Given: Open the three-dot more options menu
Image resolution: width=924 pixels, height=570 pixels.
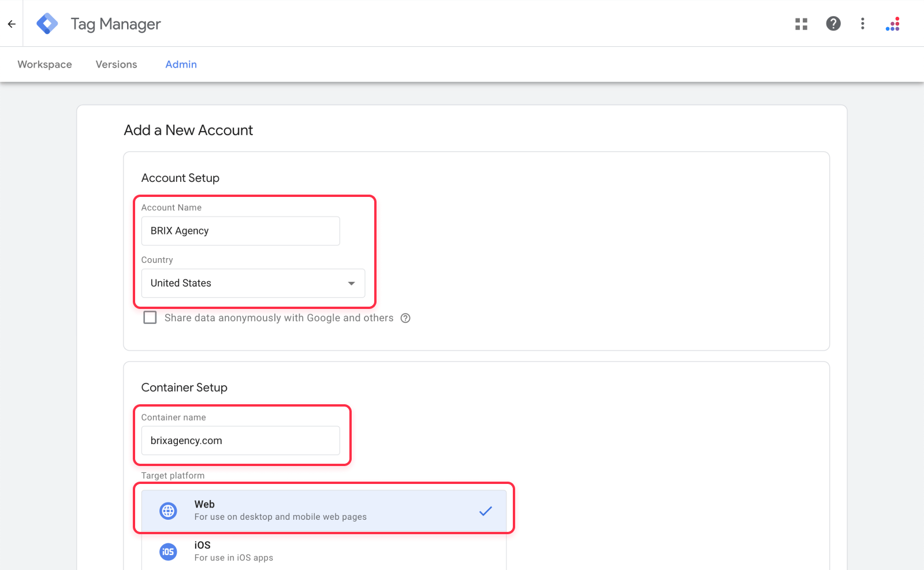Looking at the screenshot, I should pos(863,24).
